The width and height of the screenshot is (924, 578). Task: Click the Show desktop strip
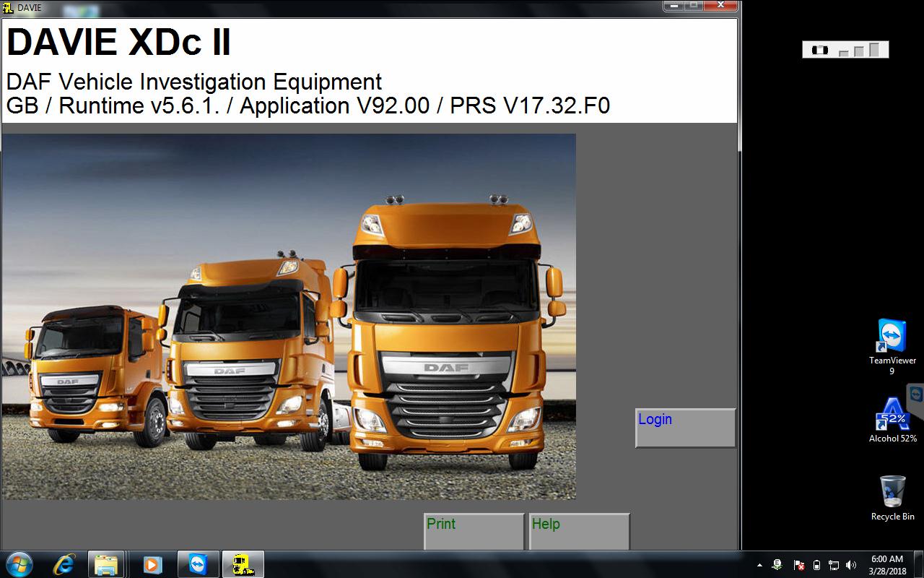pos(919,564)
